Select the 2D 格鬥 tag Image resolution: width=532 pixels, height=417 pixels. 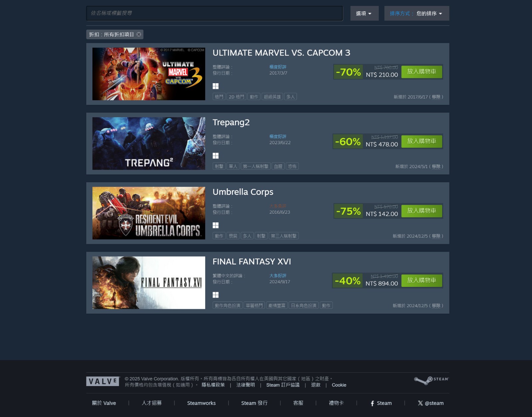pos(236,97)
